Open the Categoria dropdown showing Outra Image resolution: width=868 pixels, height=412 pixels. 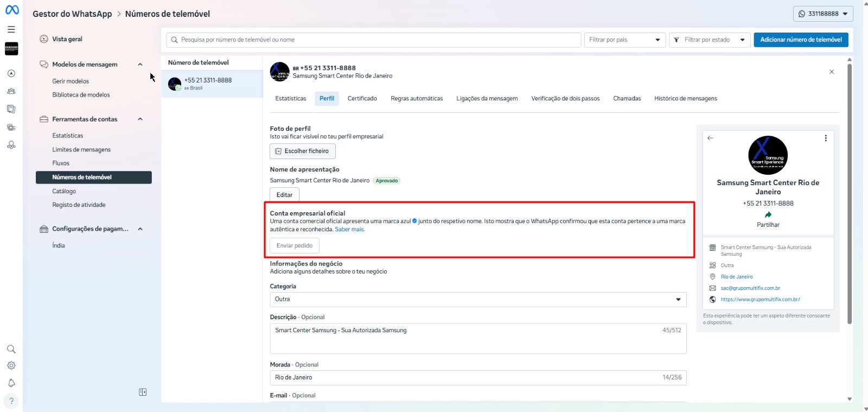(477, 300)
